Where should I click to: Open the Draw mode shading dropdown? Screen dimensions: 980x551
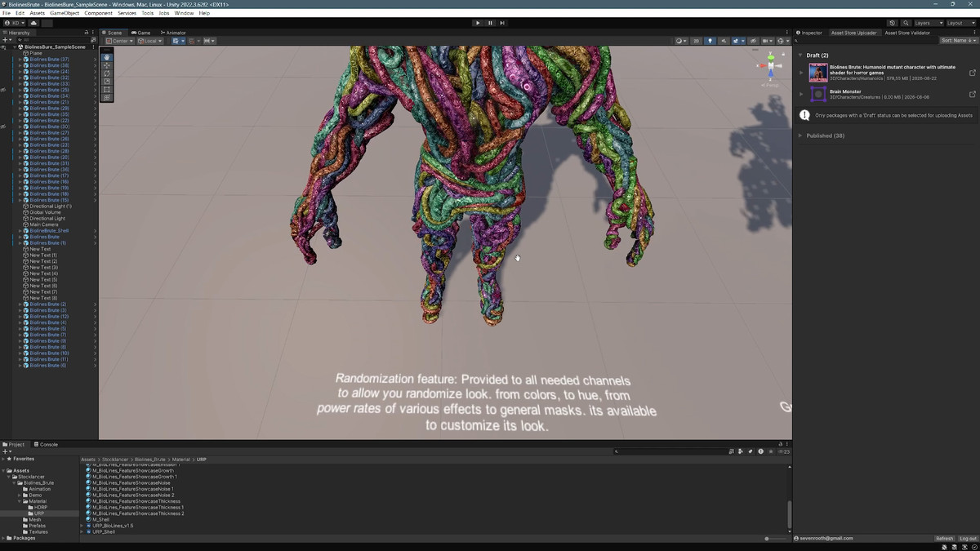click(681, 41)
